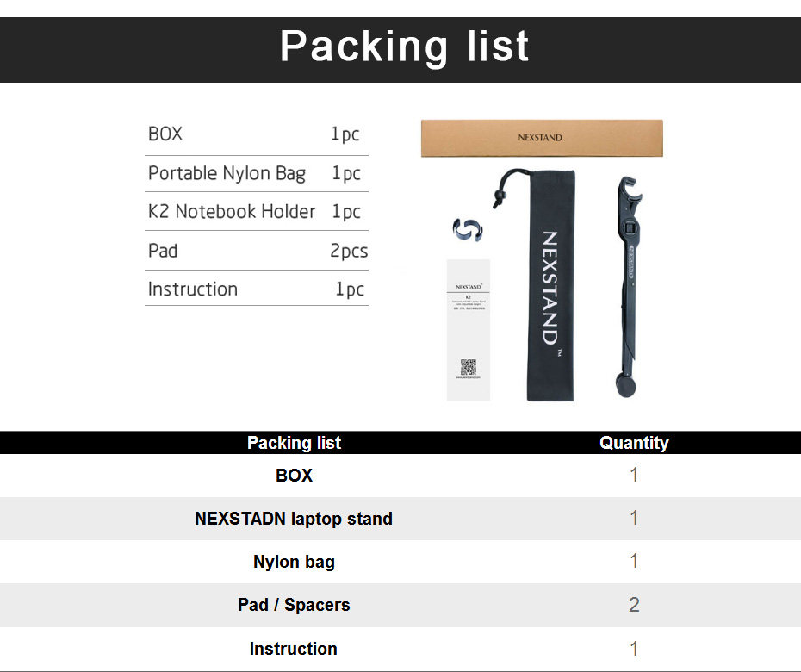Click the large "Packing list" banner title
Viewport: 801px width, 672px height.
coord(404,45)
